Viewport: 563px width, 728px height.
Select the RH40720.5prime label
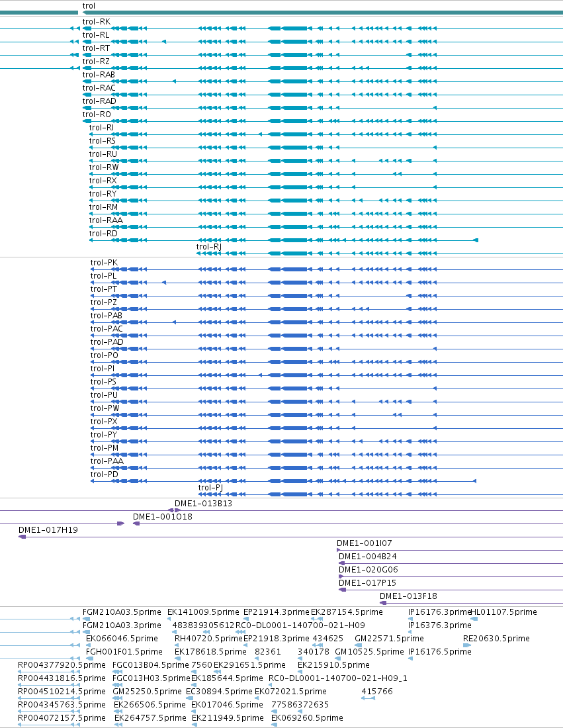[209, 639]
